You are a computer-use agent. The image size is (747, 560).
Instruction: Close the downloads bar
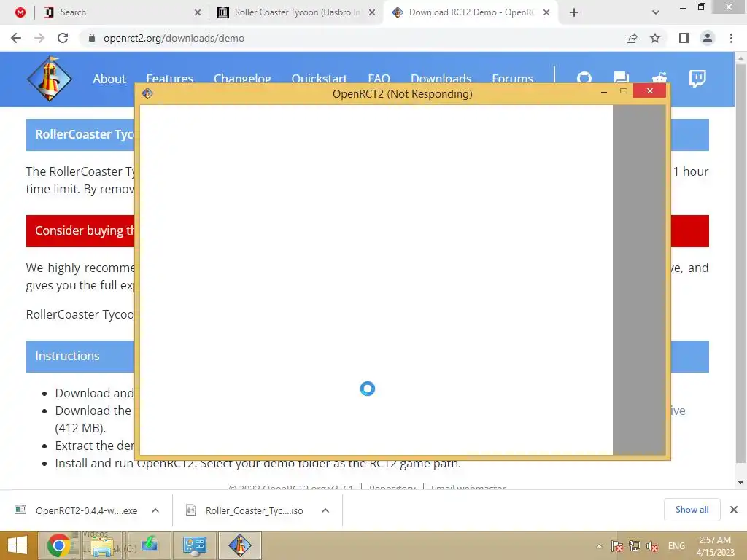pos(734,510)
